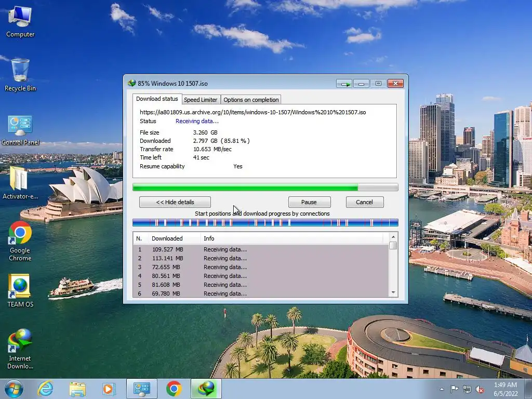The height and width of the screenshot is (399, 532).
Task: Click the Internet Download Manager taskbar button
Action: pos(206,389)
